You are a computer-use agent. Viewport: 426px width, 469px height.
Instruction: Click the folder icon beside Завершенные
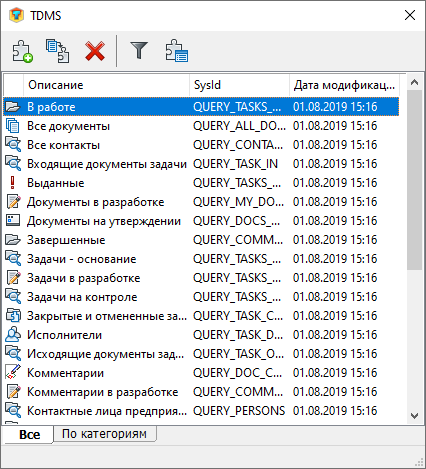13,240
